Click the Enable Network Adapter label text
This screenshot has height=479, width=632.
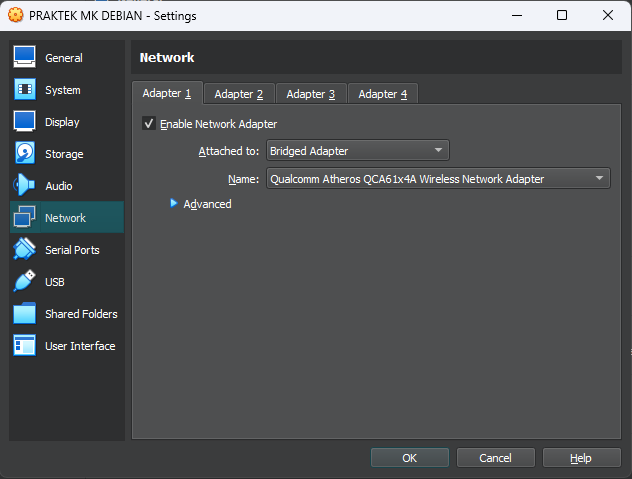218,124
